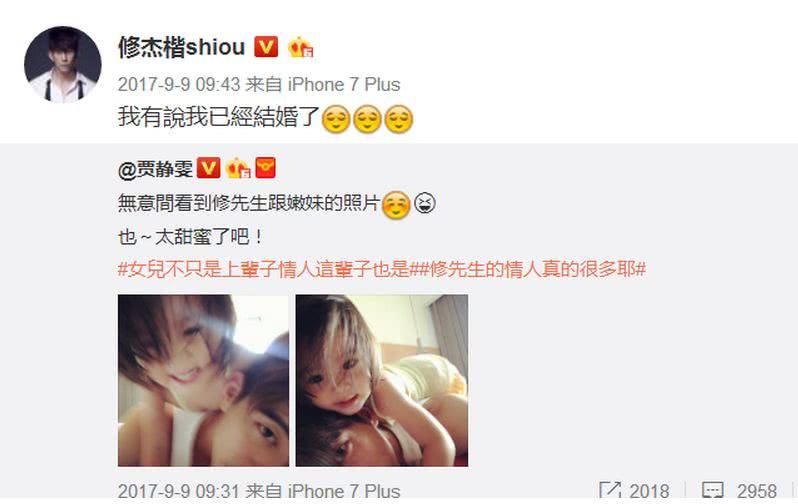This screenshot has width=798, height=504.
Task: Click the first blushing emoji after 結婚了
Action: 336,119
